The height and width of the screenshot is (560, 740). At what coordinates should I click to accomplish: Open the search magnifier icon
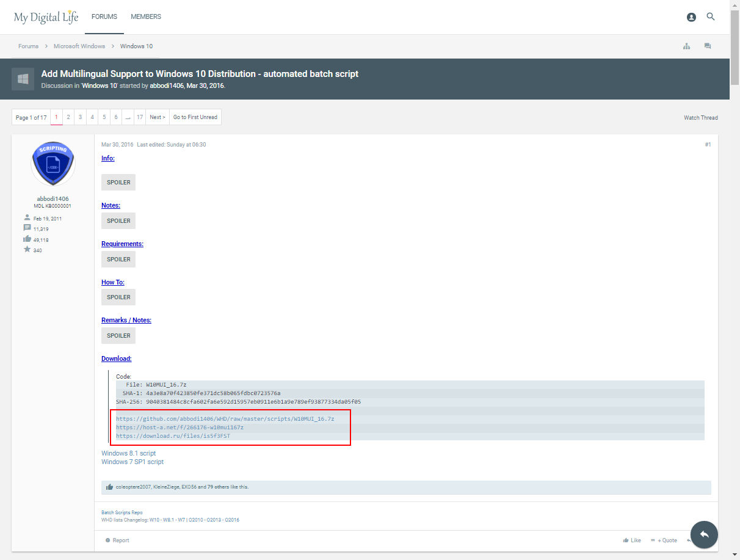pos(711,17)
